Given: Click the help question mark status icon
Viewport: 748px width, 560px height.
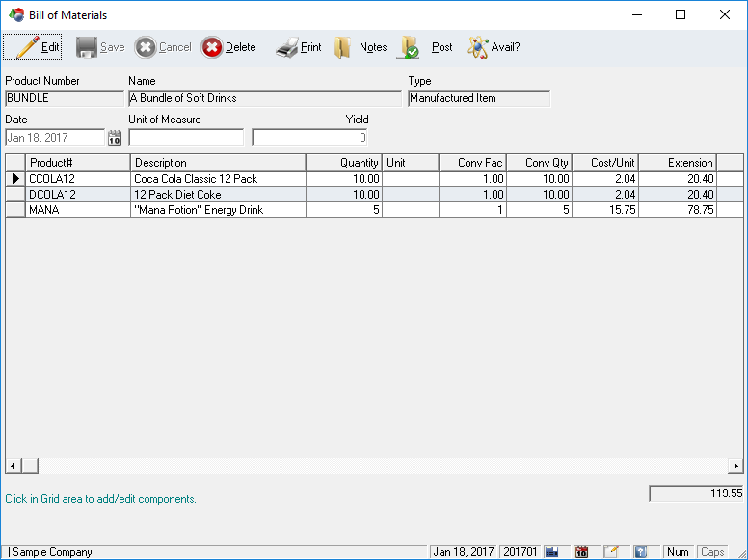Looking at the screenshot, I should pyautogui.click(x=640, y=552).
